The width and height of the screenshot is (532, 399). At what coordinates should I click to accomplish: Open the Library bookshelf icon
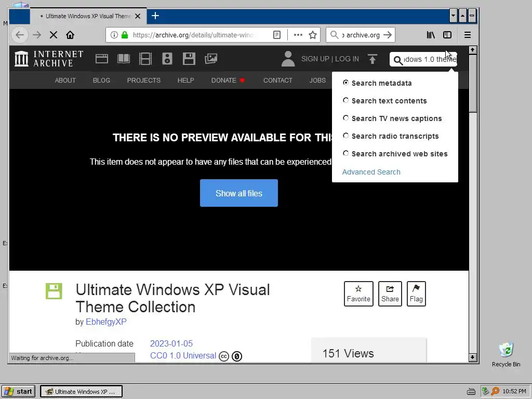431,35
